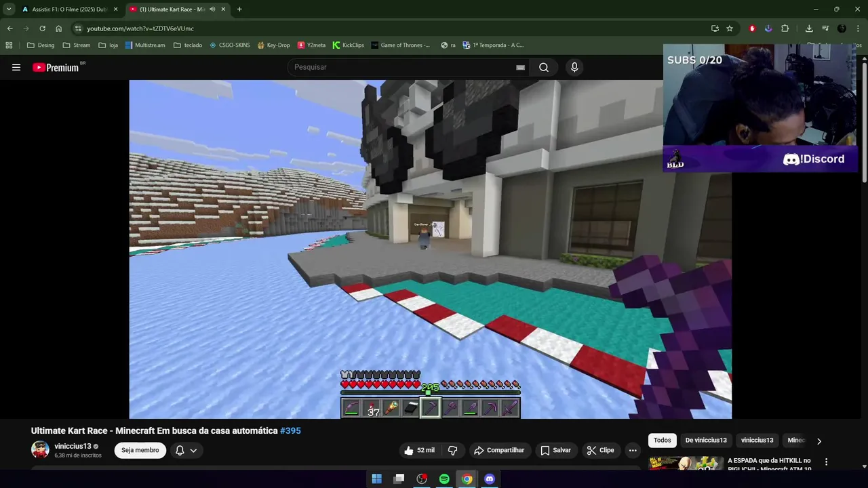Open the #395 hashtag link in title

pos(290,430)
